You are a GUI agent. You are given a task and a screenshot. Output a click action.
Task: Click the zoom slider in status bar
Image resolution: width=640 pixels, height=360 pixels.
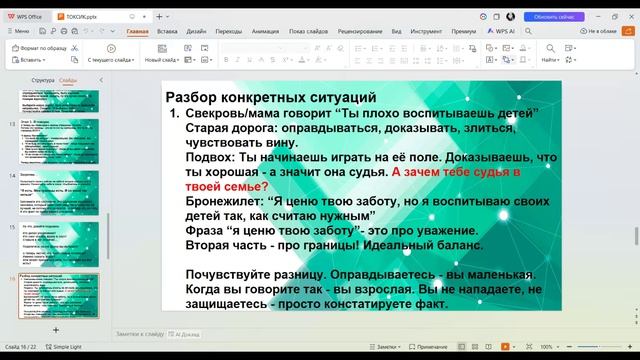coord(598,347)
